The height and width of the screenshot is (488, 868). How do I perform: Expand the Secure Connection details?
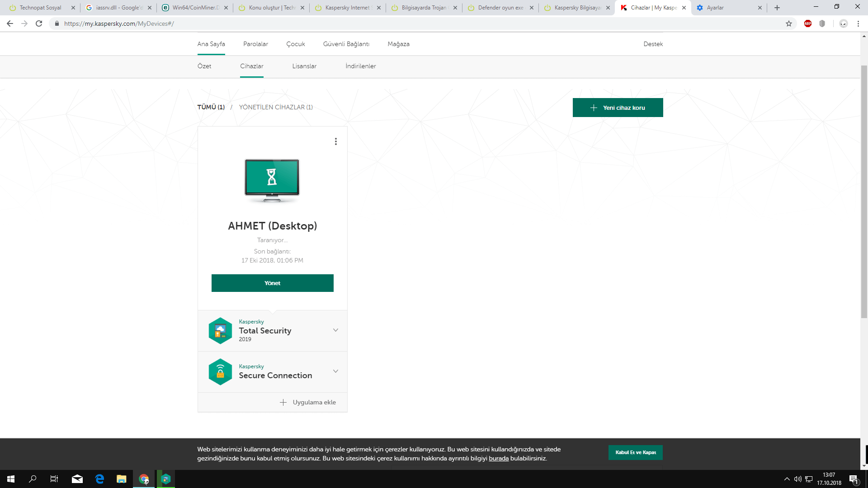[335, 371]
